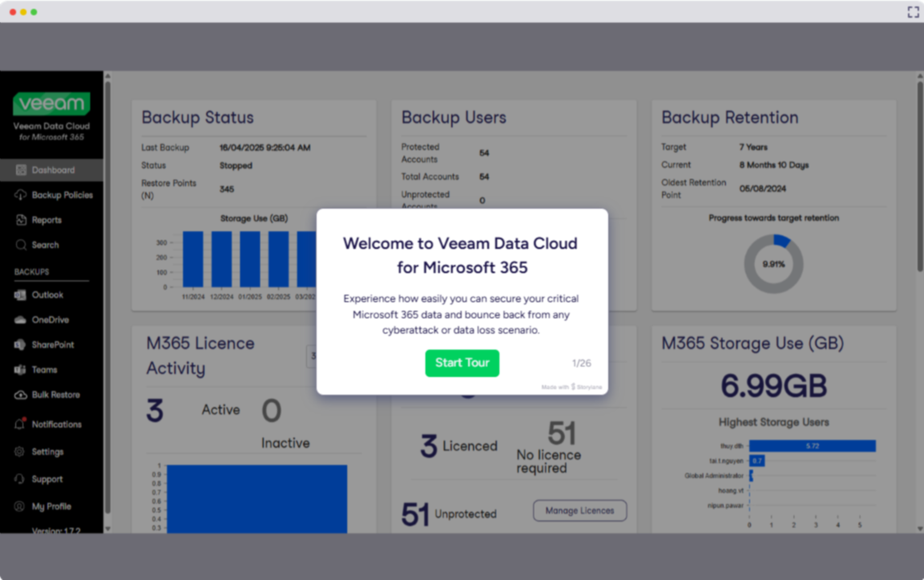This screenshot has height=580, width=924.
Task: Open Teams backups via its icon
Action: tap(21, 370)
